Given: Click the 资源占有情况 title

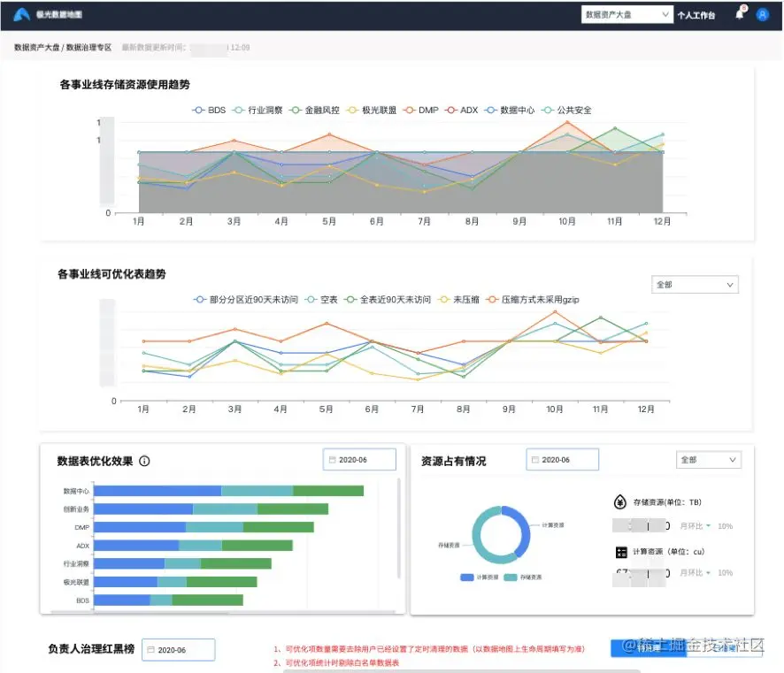Looking at the screenshot, I should [454, 461].
